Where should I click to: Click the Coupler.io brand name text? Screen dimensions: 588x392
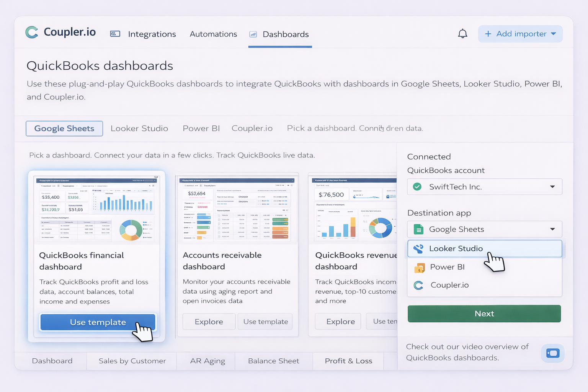pos(70,32)
